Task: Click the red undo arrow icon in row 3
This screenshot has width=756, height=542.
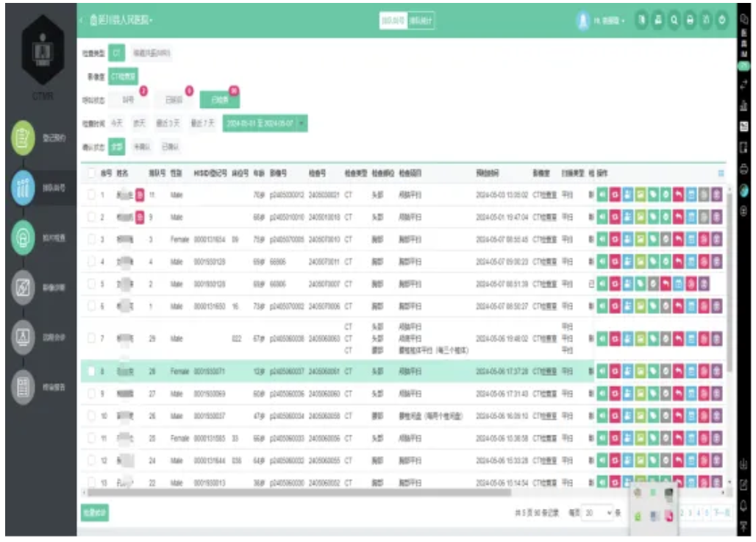Action: 679,240
